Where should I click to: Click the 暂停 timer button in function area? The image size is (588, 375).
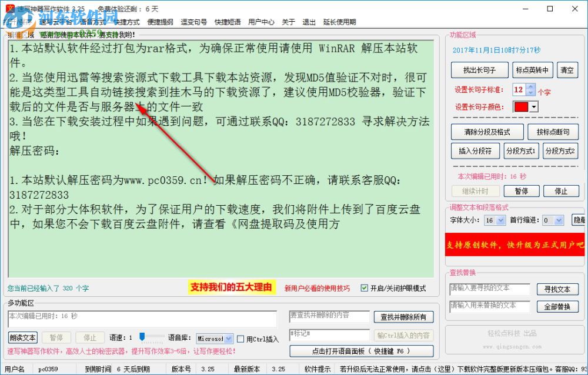point(521,191)
